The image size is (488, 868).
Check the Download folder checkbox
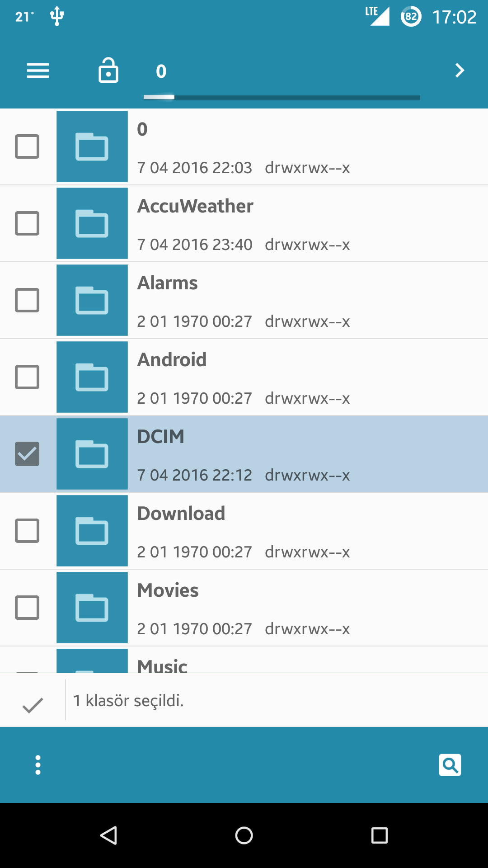click(x=27, y=531)
